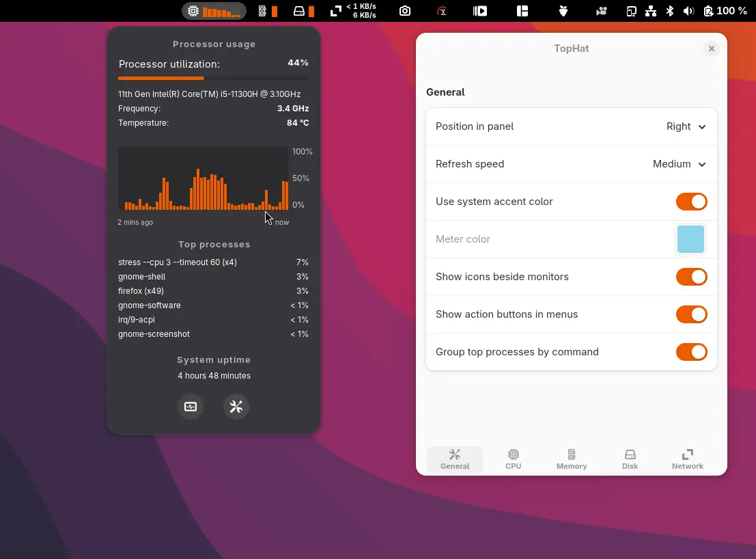The width and height of the screenshot is (756, 559).
Task: Click the light blue Meter color swatch
Action: (690, 240)
